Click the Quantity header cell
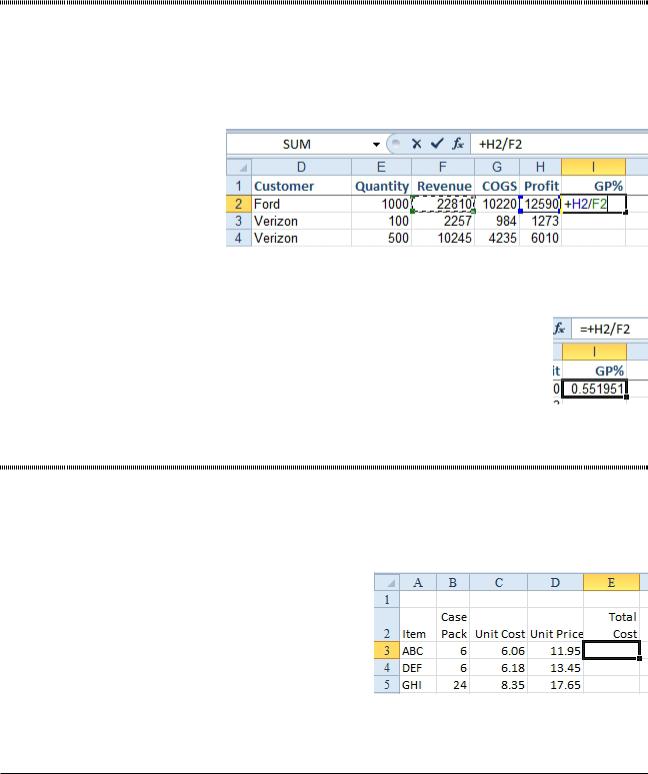The width and height of the screenshot is (648, 774). [381, 186]
